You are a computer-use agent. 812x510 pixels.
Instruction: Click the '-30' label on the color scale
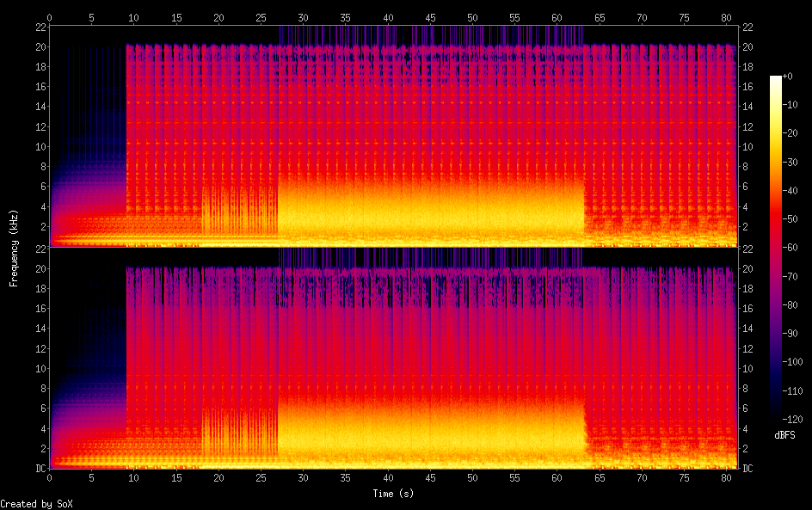click(791, 163)
